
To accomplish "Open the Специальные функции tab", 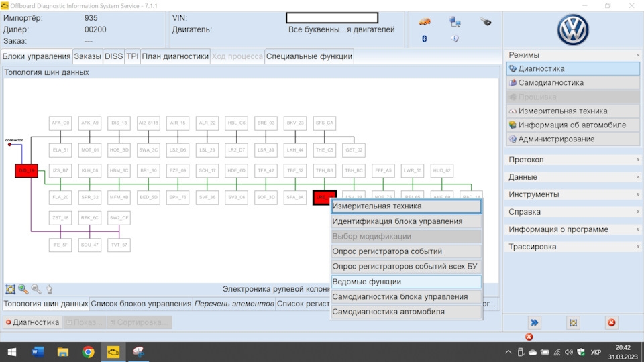I will [309, 56].
